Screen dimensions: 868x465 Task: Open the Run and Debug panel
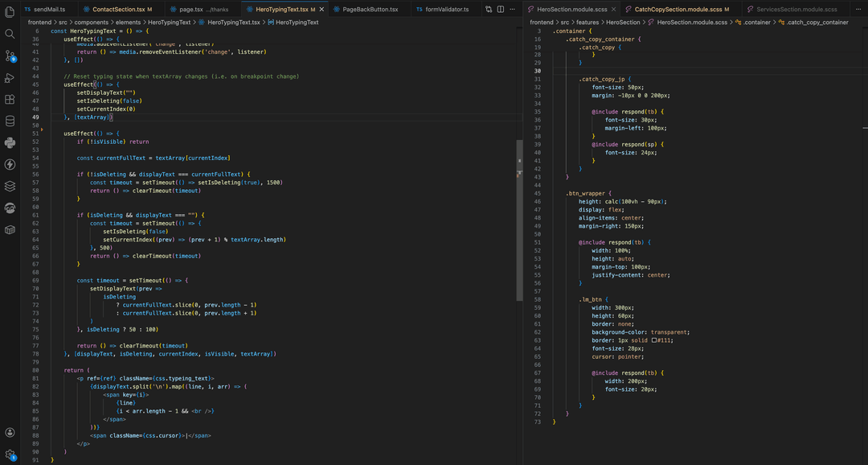[x=9, y=78]
